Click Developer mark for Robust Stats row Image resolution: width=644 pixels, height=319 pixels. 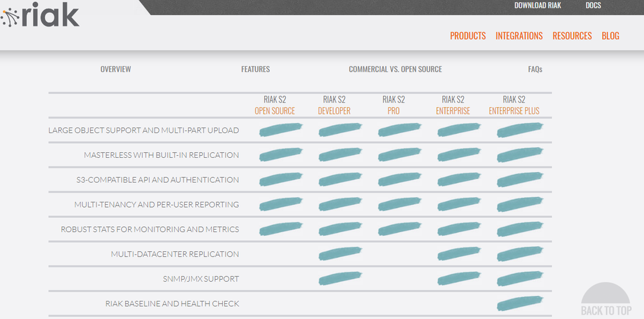click(x=341, y=229)
